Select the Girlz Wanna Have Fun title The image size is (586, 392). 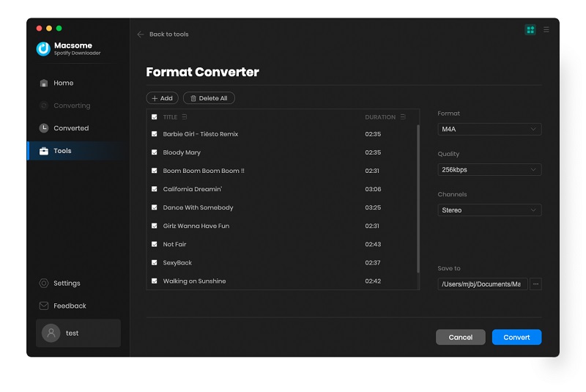coord(196,226)
